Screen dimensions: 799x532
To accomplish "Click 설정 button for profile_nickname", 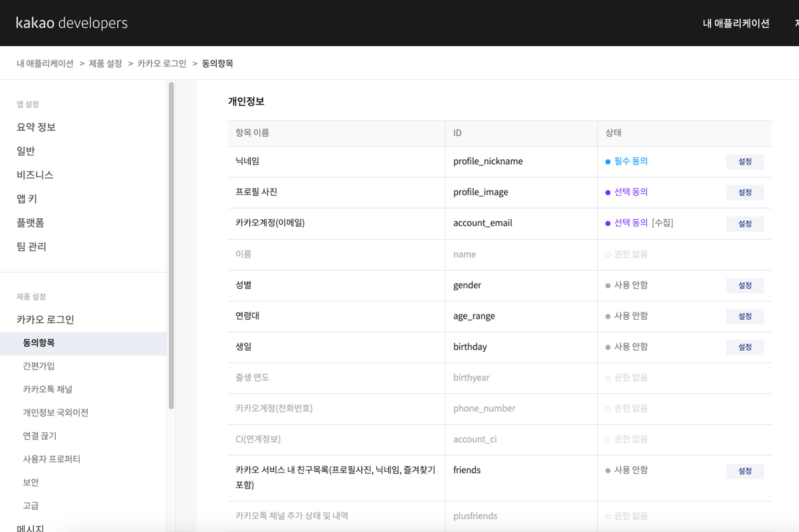I will (x=745, y=161).
